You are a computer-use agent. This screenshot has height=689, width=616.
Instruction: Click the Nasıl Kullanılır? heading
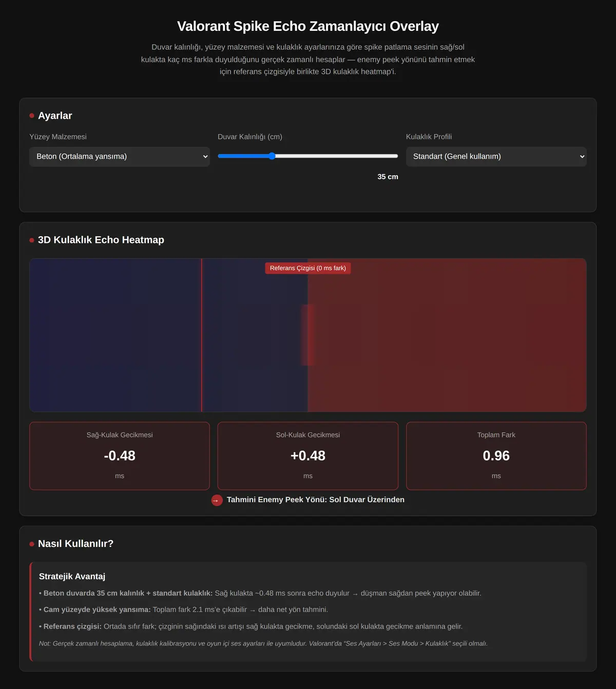[x=75, y=544]
